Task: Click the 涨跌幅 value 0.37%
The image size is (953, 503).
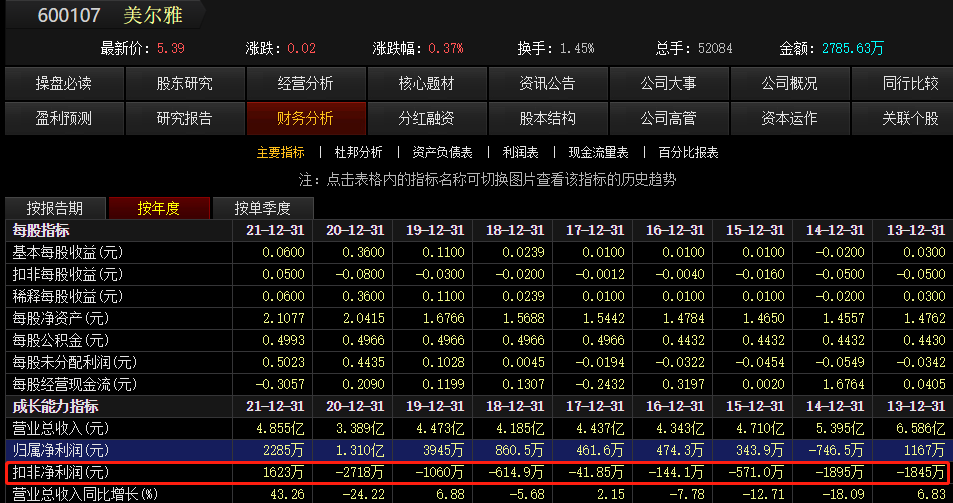Action: coord(446,49)
